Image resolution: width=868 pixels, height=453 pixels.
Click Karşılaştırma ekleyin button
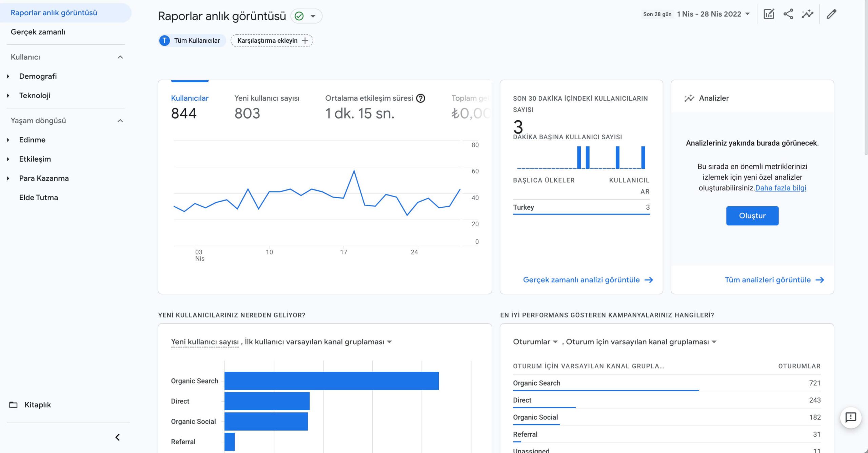[272, 41]
